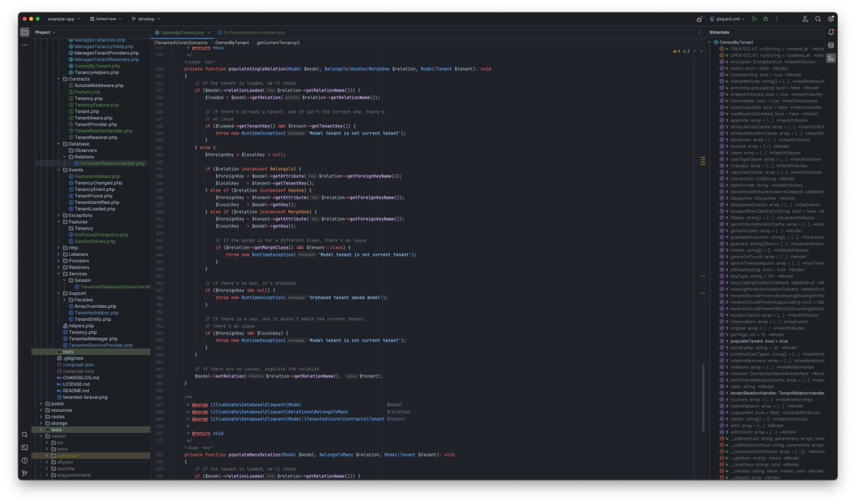Select CREATED_AT constant in Structure
Screen dimensions: 856x504
pyautogui.click(x=773, y=48)
